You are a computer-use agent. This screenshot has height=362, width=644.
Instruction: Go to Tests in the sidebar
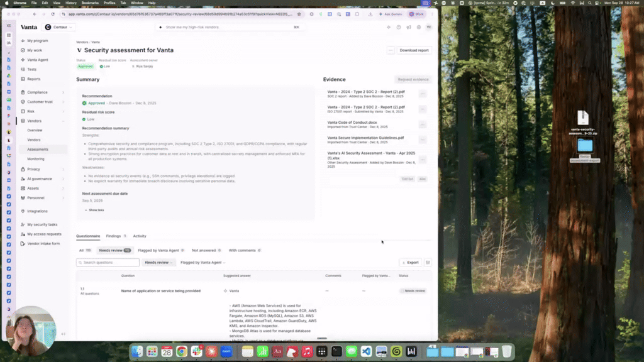coord(31,69)
